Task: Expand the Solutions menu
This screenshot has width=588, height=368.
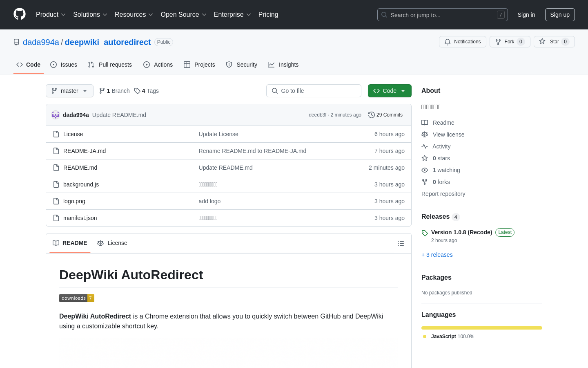Action: [90, 15]
